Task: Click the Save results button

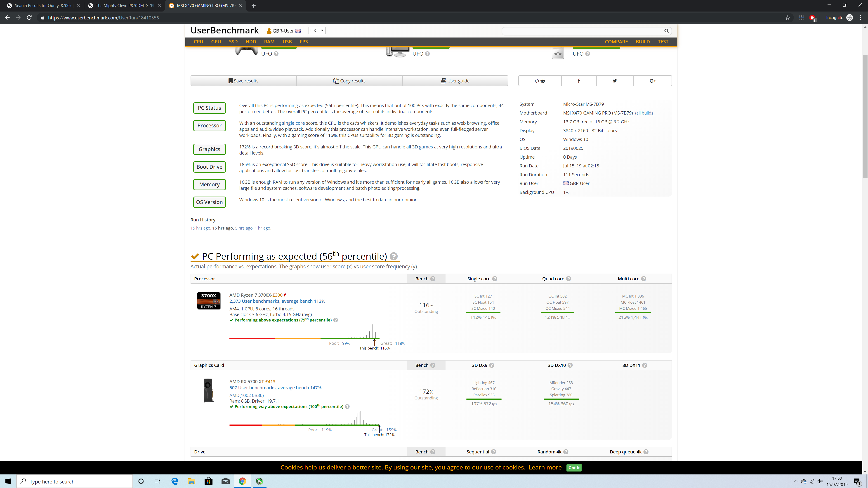Action: tap(243, 81)
